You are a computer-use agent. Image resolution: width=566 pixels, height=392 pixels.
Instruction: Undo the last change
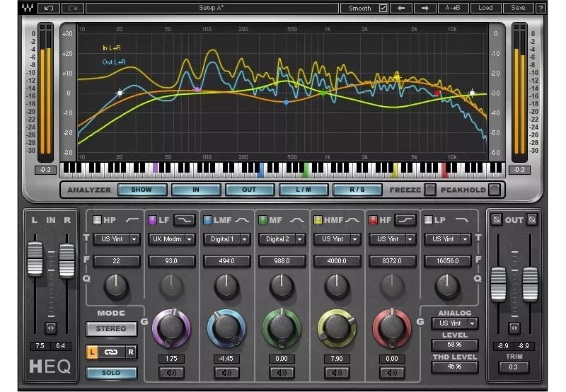[48, 8]
